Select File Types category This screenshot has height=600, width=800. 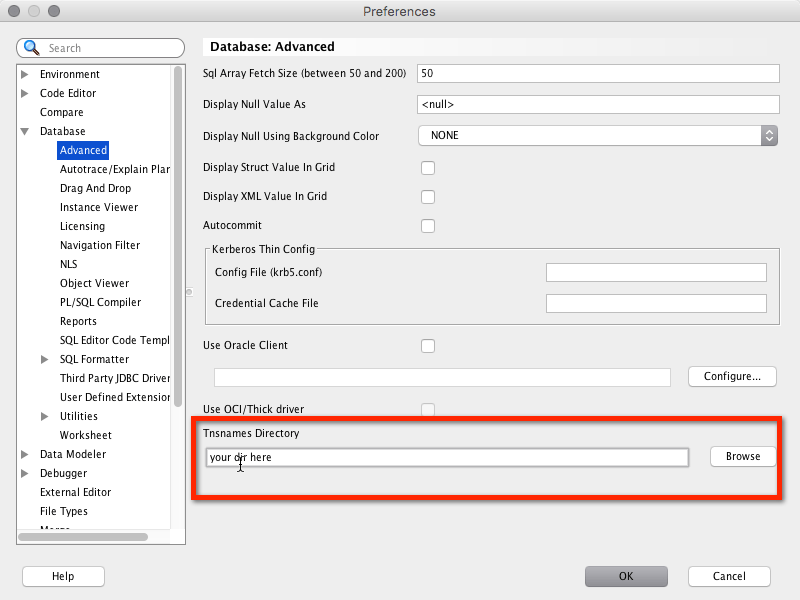click(64, 511)
